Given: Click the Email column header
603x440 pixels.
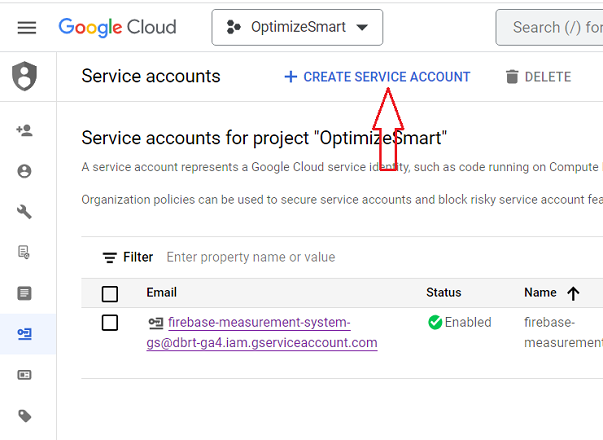Looking at the screenshot, I should click(162, 292).
